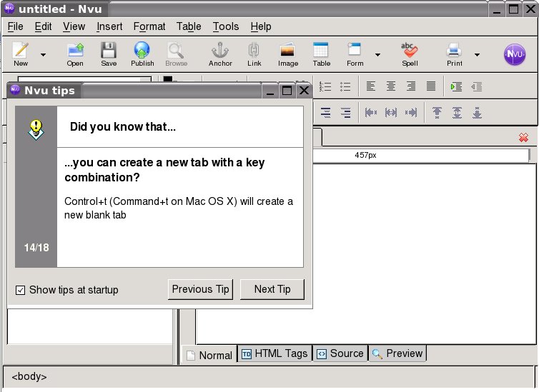Click the Link chain icon

pos(254,54)
